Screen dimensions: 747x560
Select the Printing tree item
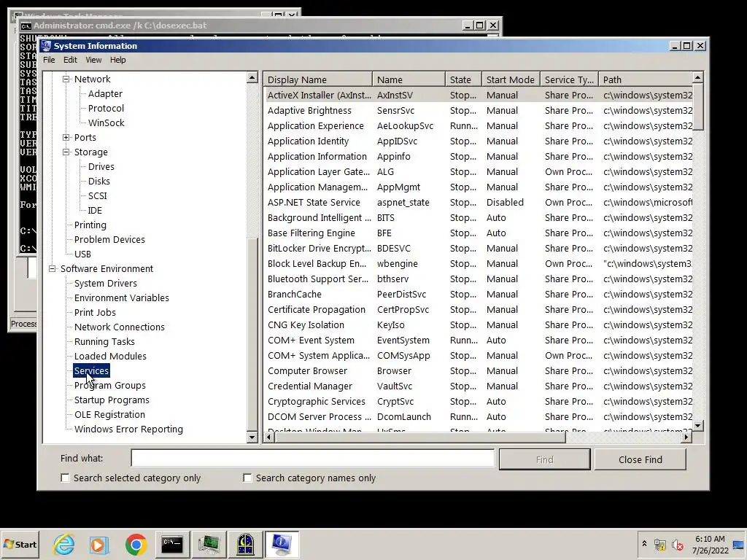tap(90, 225)
